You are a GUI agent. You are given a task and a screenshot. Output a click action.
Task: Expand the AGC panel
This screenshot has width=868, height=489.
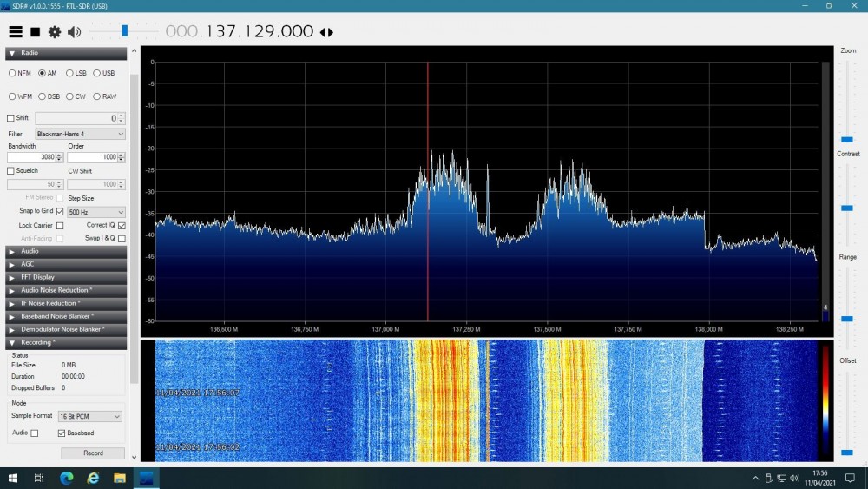[66, 264]
